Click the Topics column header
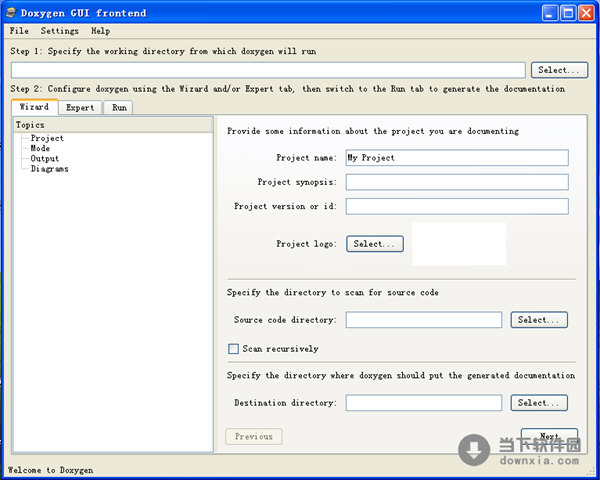Viewport: 600px width, 480px height. point(113,125)
